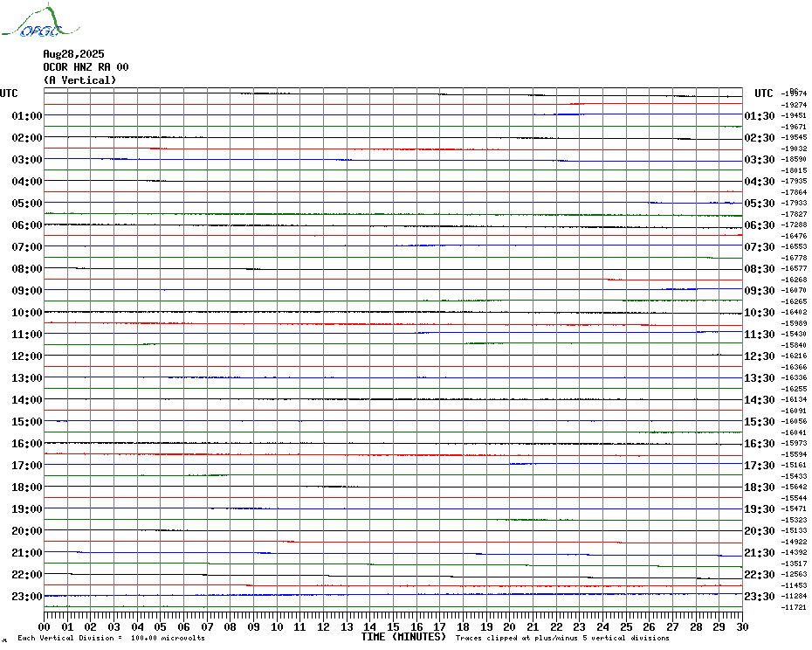Click the right "09:30" time label
The width and height of the screenshot is (812, 650).
pos(760,291)
